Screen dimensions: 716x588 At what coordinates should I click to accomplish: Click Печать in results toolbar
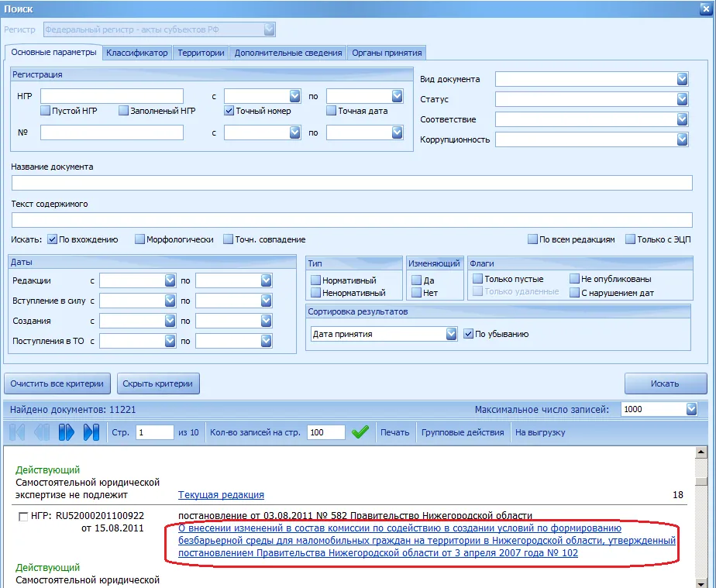coord(395,432)
